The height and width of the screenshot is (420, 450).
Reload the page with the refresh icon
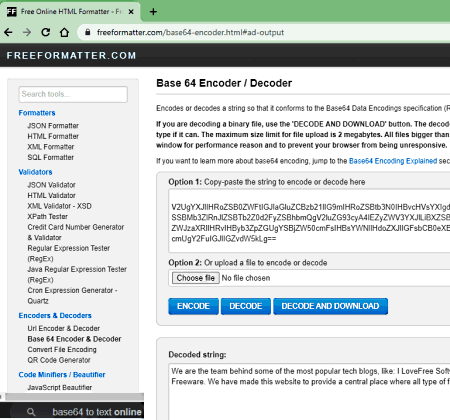tap(46, 32)
